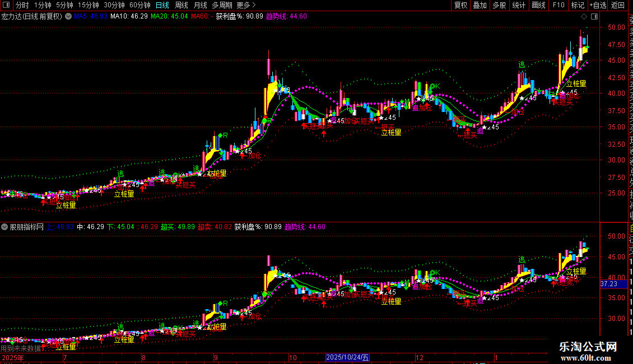Screen dimensions: 633x364
Task: Click the 统计 statistics button
Action: (519, 5)
